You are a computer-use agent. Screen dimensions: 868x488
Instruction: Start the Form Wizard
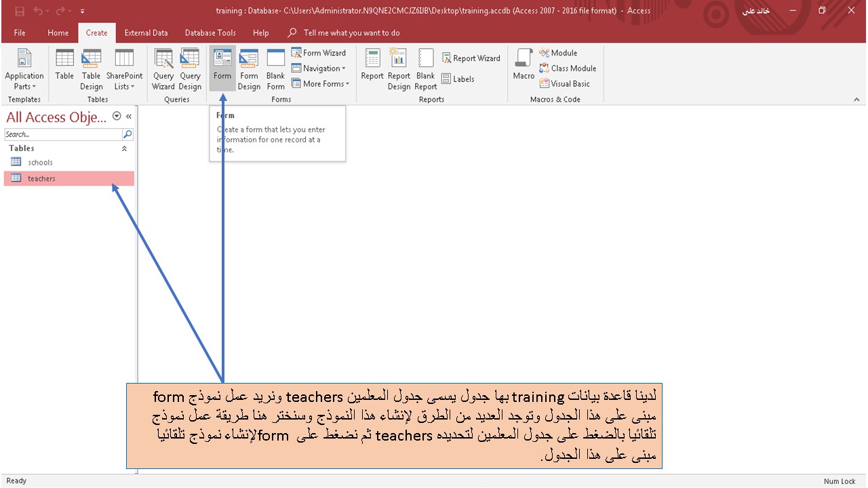pos(319,53)
